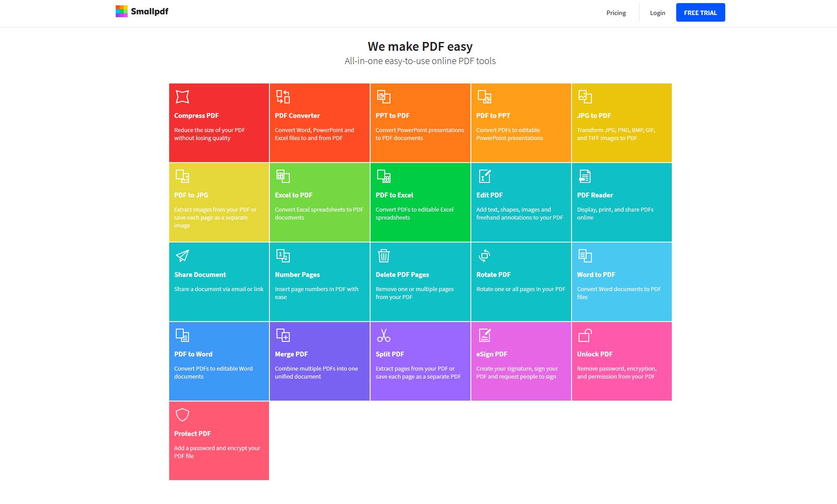Click the Smallpdf logo
Screen dimensions: 837x504
(x=142, y=11)
